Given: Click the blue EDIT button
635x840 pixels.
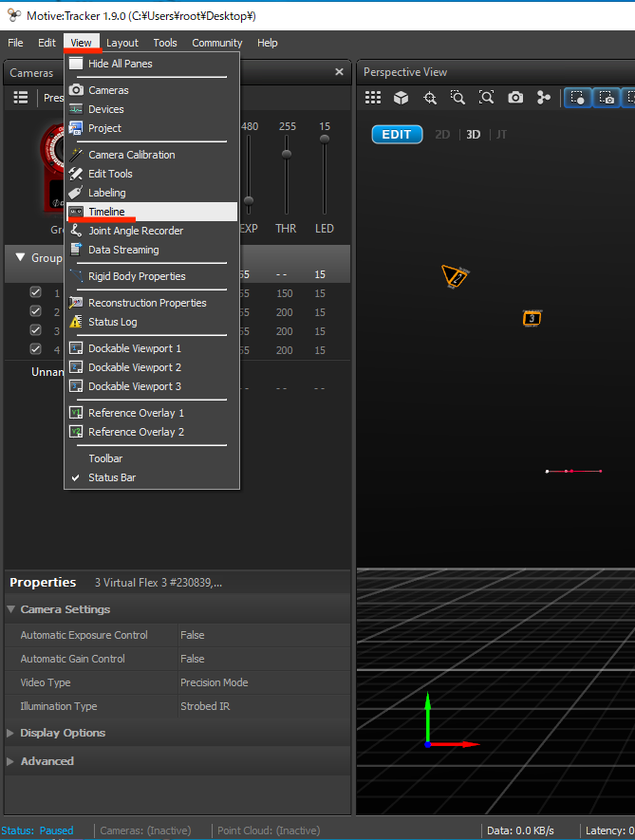Looking at the screenshot, I should pos(397,135).
